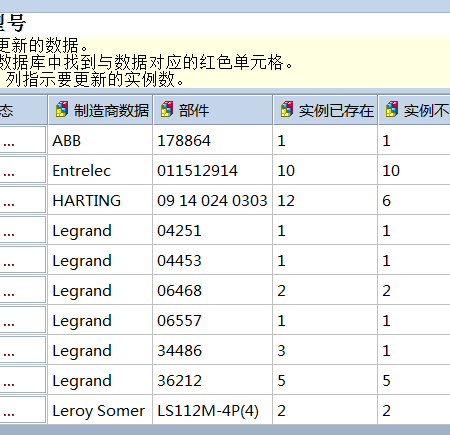The width and height of the screenshot is (450, 435).
Task: Sort by 部件 column label
Action: (x=194, y=111)
